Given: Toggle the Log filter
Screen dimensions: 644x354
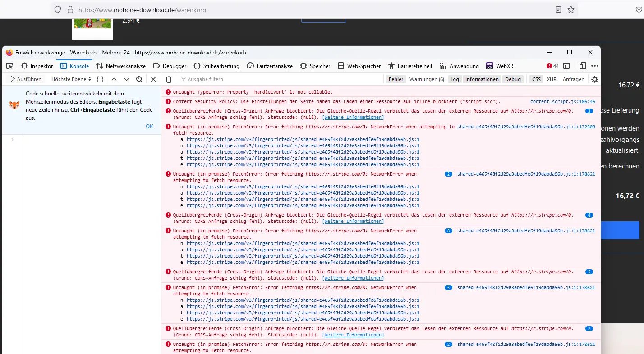Looking at the screenshot, I should pos(455,79).
